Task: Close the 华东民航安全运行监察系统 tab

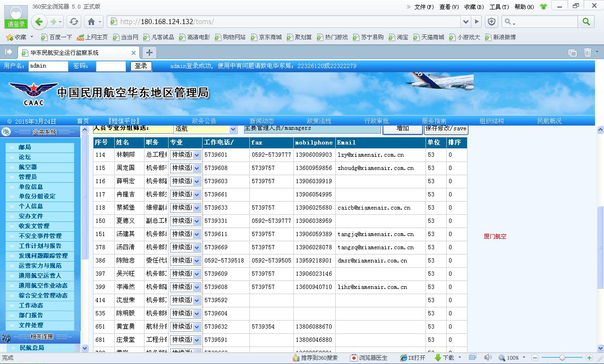Action: 134,53
